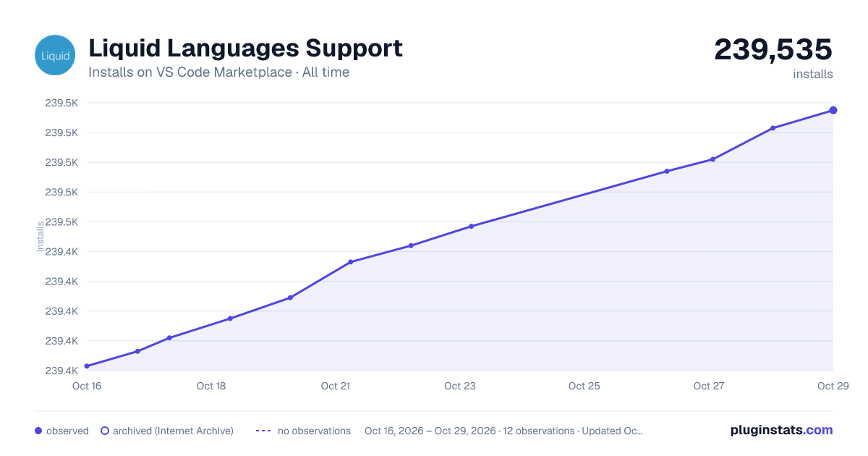Click the dashed 'no observations' legend line
Image resolution: width=868 pixels, height=456 pixels.
(x=263, y=431)
